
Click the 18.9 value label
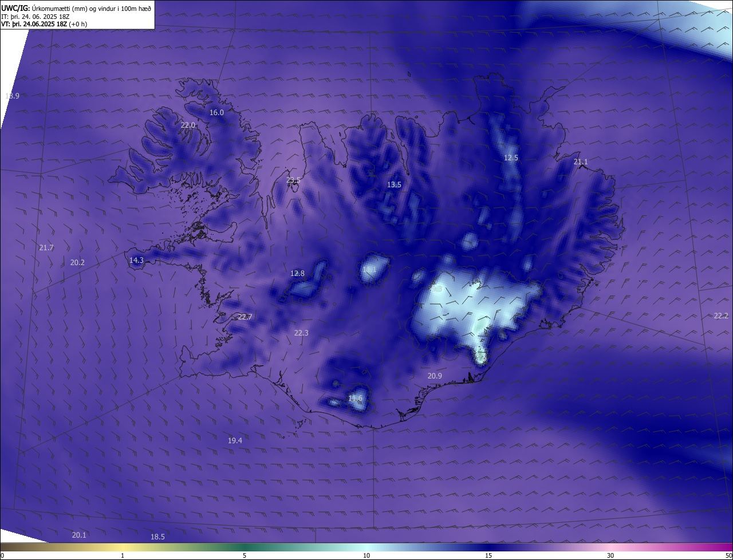[12, 96]
